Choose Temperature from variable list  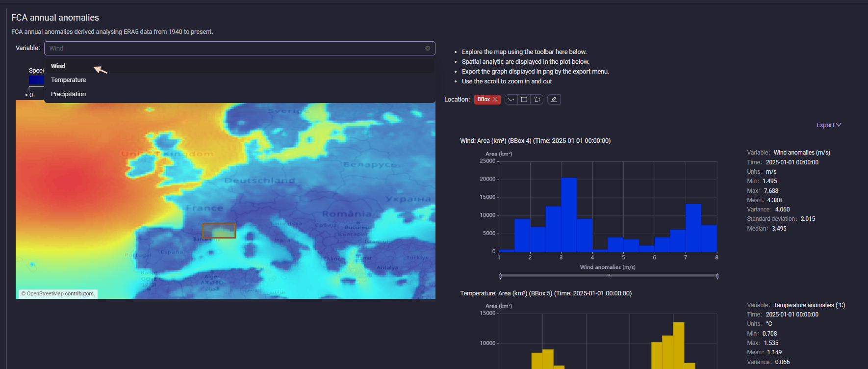point(68,80)
